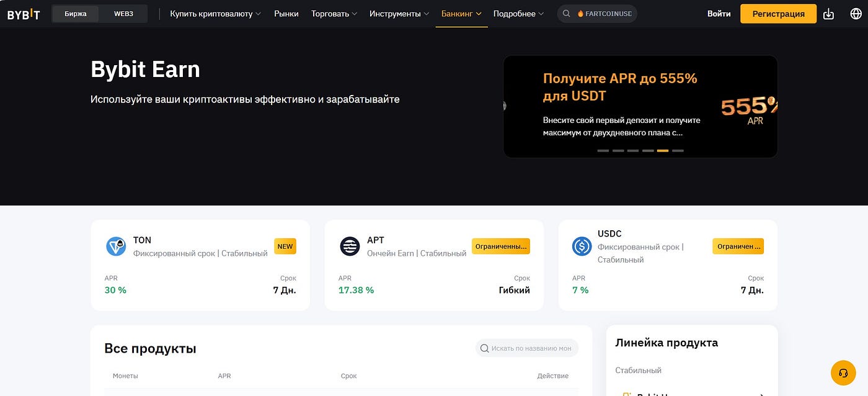Click the Стабильный category label

point(638,371)
